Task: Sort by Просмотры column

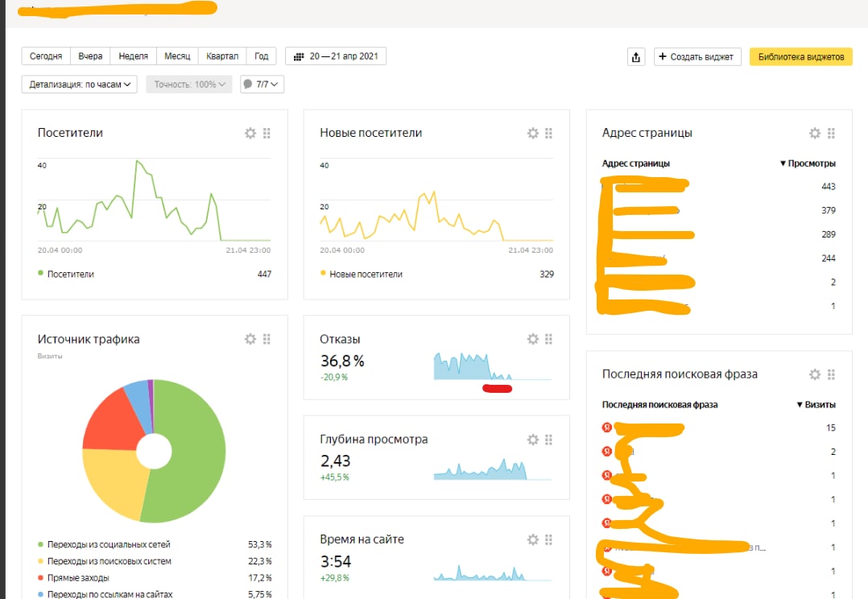Action: pos(808,163)
